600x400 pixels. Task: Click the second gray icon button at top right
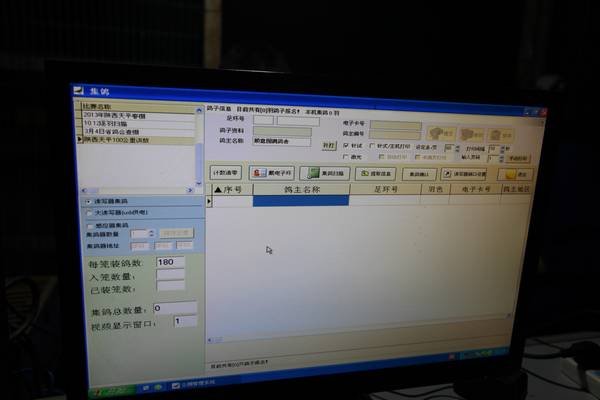(x=473, y=134)
